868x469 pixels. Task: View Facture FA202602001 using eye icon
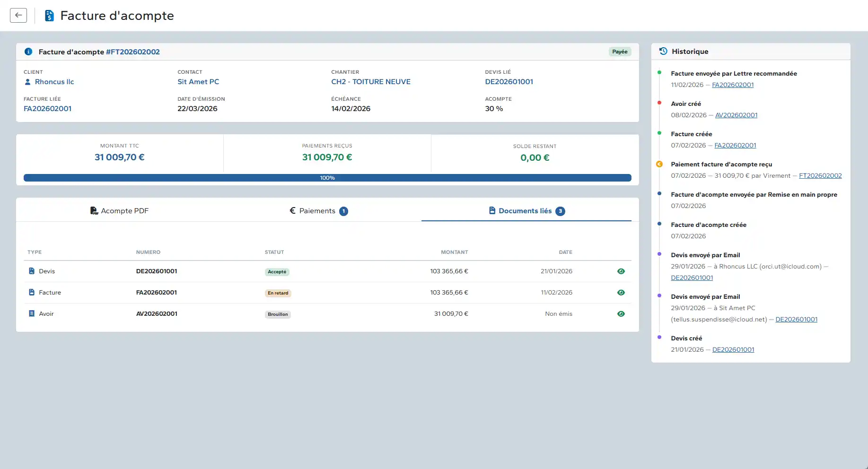tap(621, 293)
